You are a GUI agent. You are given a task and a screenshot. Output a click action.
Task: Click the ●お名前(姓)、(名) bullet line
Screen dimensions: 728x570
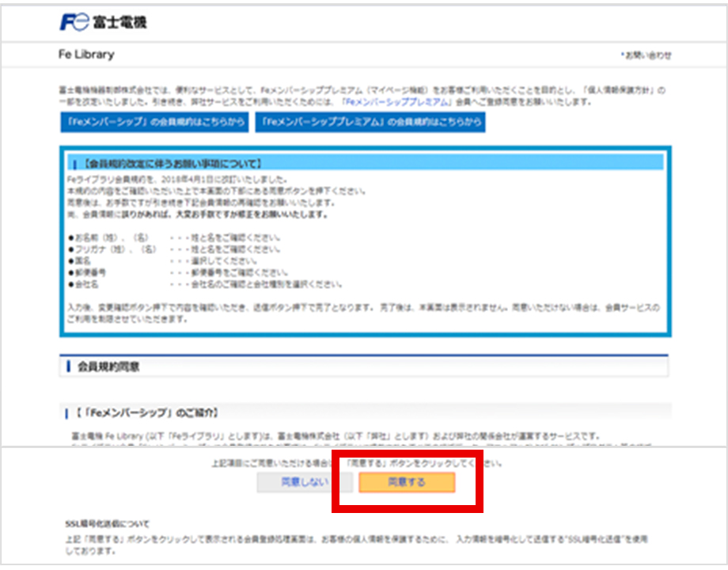[174, 237]
